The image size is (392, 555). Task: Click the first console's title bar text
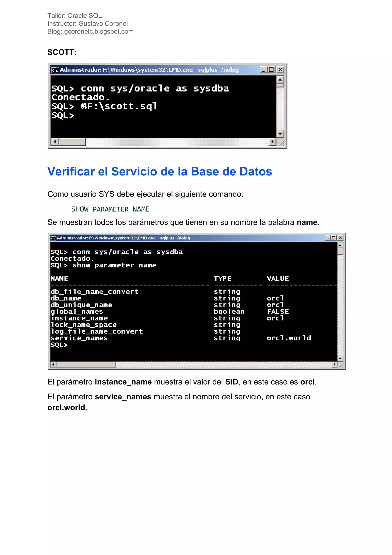[x=149, y=70]
